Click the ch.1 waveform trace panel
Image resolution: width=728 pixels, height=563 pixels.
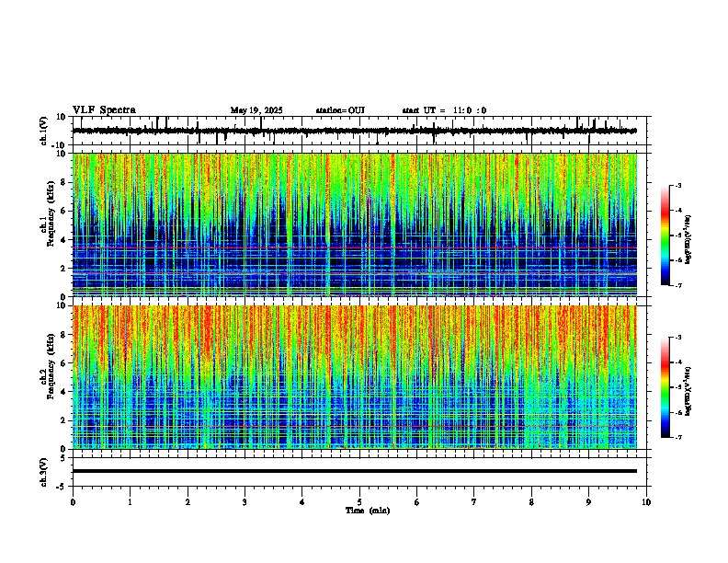[x=359, y=131]
